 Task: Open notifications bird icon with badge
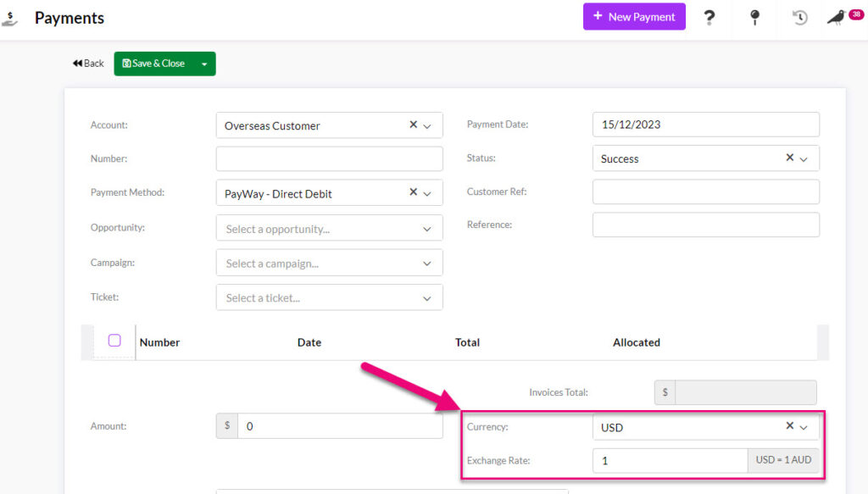point(837,18)
